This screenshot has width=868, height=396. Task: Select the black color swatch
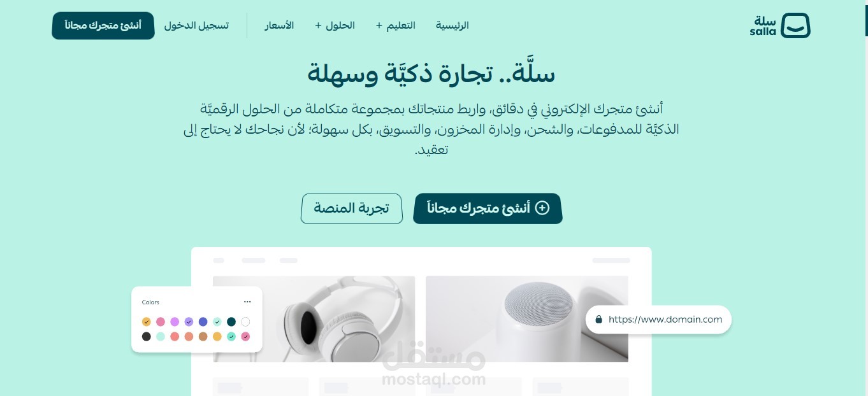click(147, 336)
